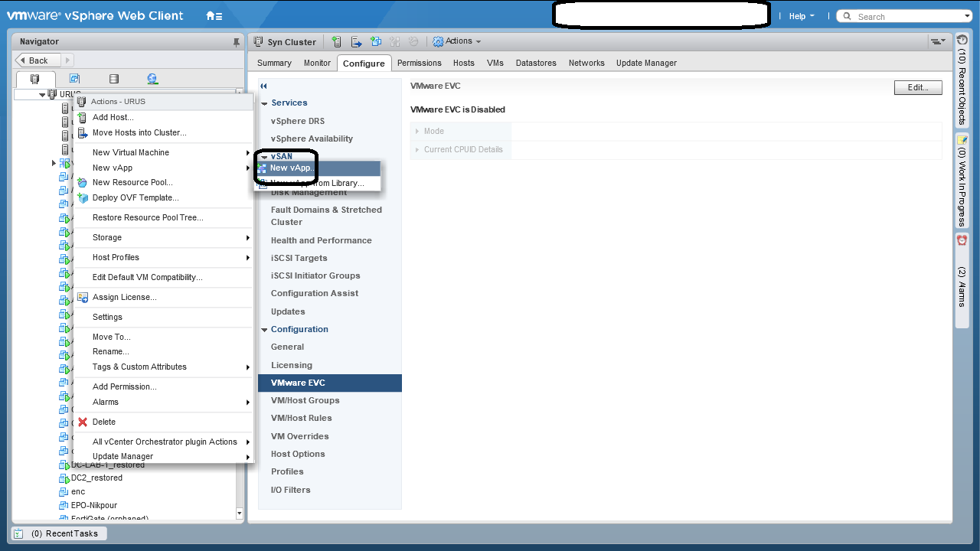Click Move Hosts into Cluster toolbar icon
The width and height of the screenshot is (980, 551).
pos(356,42)
